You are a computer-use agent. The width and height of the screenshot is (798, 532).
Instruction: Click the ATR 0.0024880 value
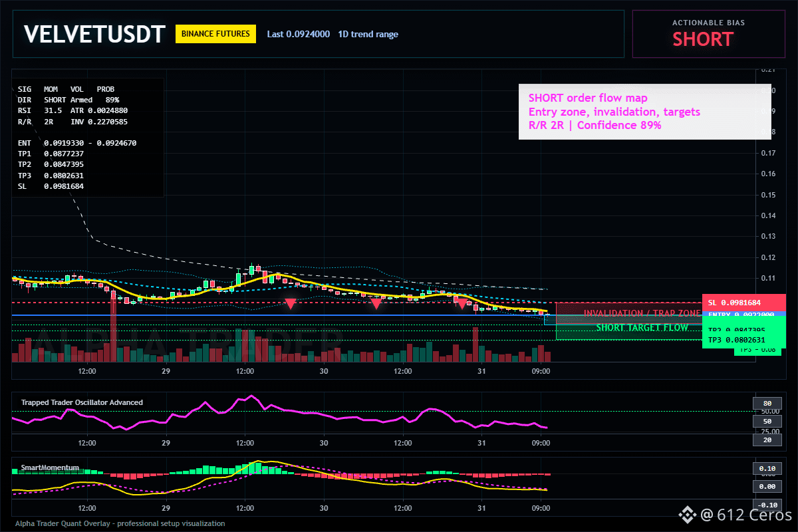(x=99, y=110)
